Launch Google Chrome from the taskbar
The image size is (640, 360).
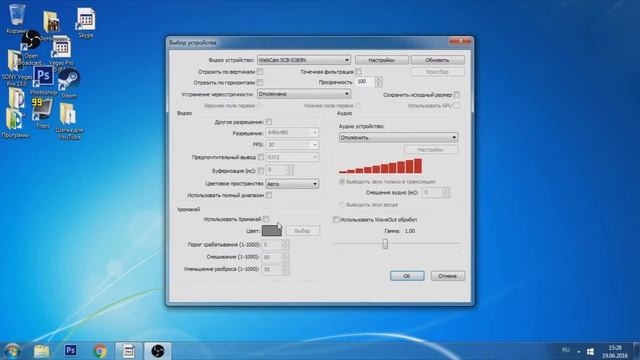pyautogui.click(x=100, y=351)
